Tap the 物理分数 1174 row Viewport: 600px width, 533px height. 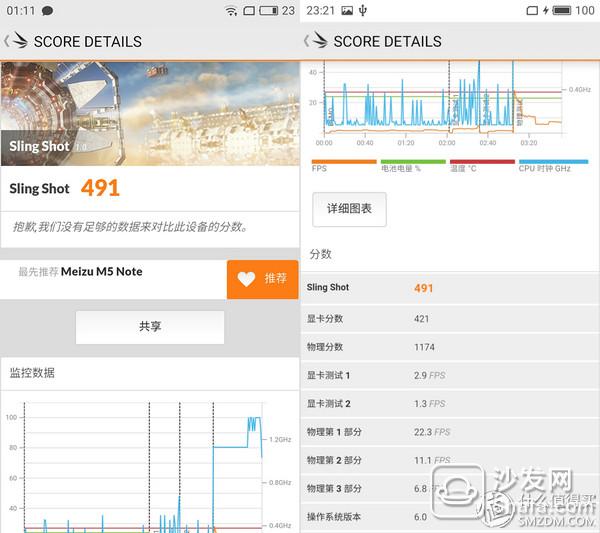point(450,347)
